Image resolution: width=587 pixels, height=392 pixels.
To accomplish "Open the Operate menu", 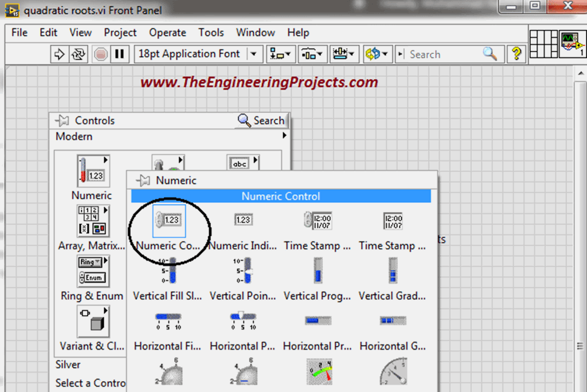I will click(x=167, y=33).
